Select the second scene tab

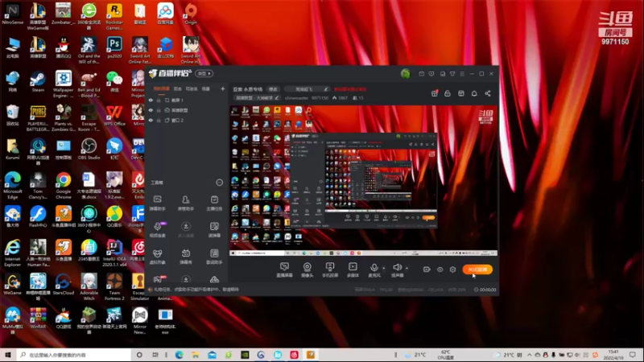coord(177,88)
